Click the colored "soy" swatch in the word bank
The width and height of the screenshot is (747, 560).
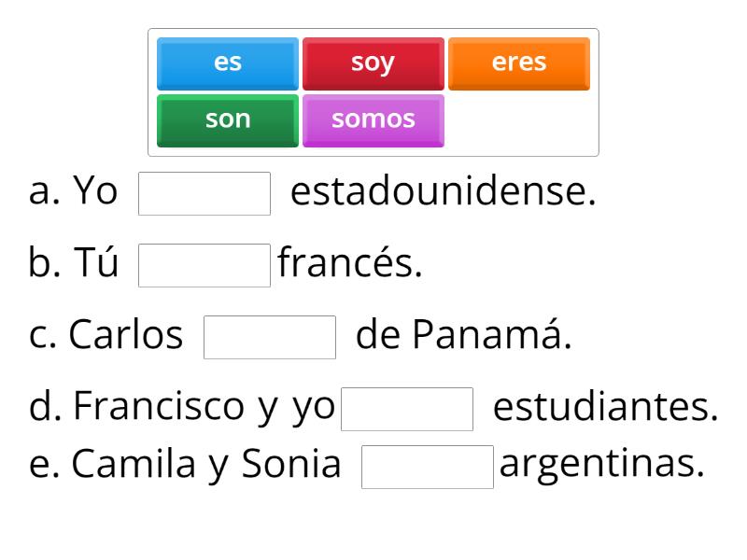pos(373,63)
